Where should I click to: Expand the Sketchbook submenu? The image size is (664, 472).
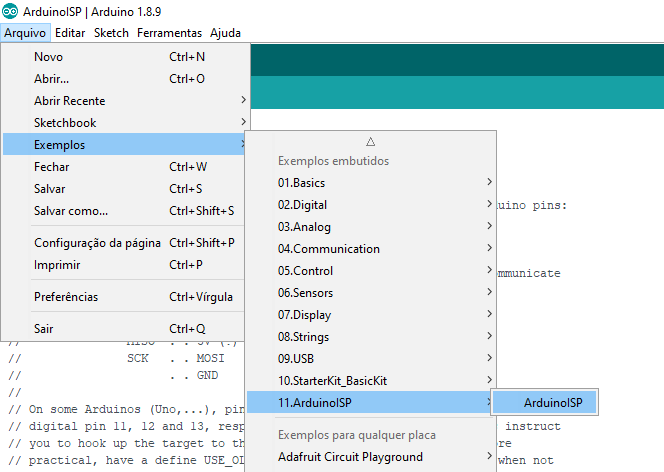click(x=123, y=123)
